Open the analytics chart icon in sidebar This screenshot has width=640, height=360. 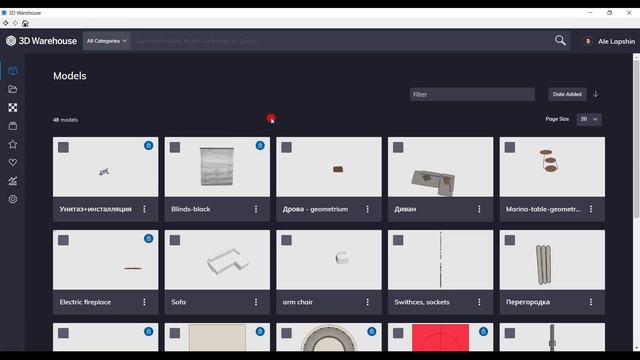coord(13,181)
